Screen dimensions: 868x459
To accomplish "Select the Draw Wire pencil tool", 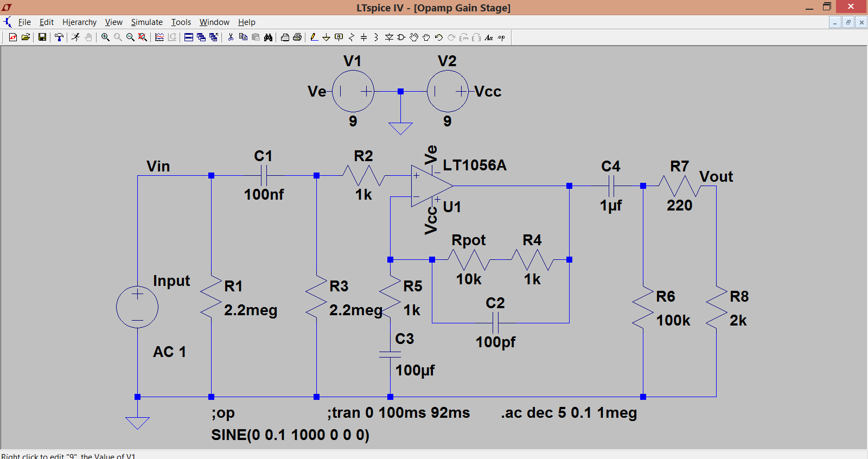I will click(x=314, y=37).
